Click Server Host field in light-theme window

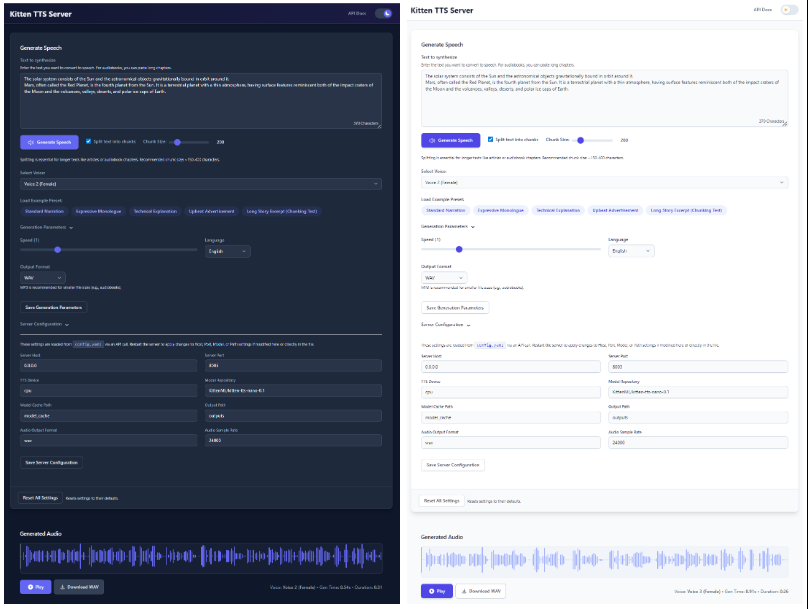point(511,367)
